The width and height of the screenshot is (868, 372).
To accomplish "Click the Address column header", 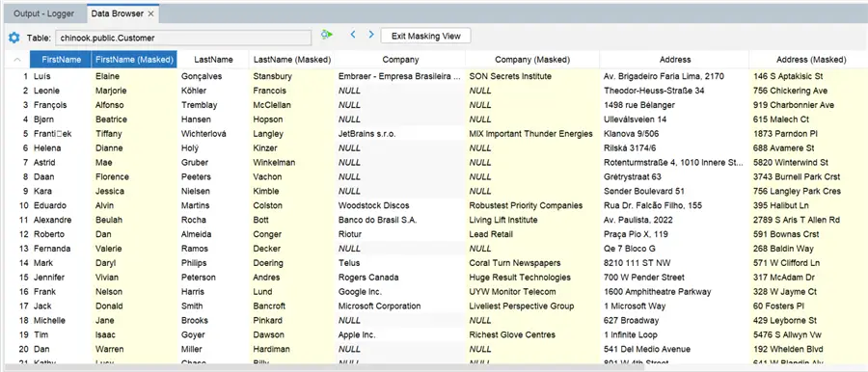I will [675, 60].
